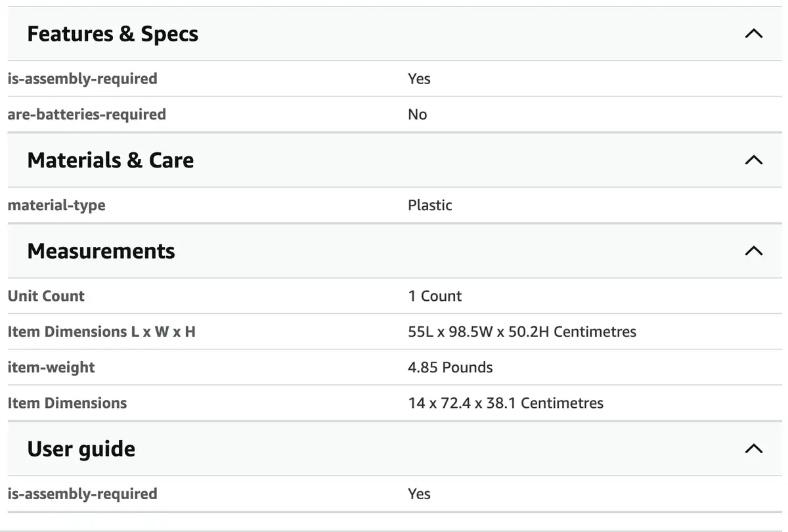Image resolution: width=788 pixels, height=532 pixels.
Task: Click the No value for batteries required
Action: (418, 114)
